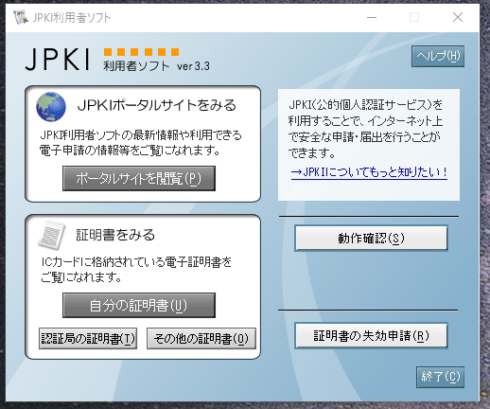Select その他の証明書(O) button
The height and width of the screenshot is (409, 490).
coord(201,339)
